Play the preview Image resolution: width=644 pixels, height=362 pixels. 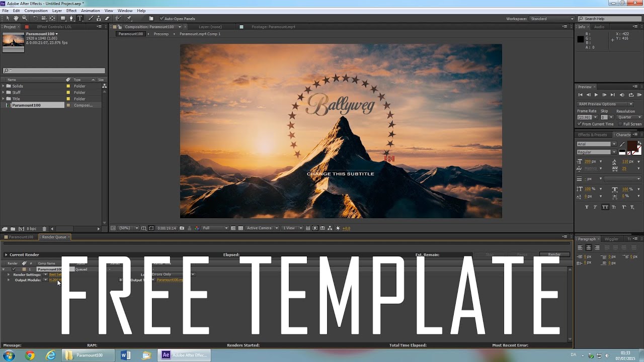596,95
